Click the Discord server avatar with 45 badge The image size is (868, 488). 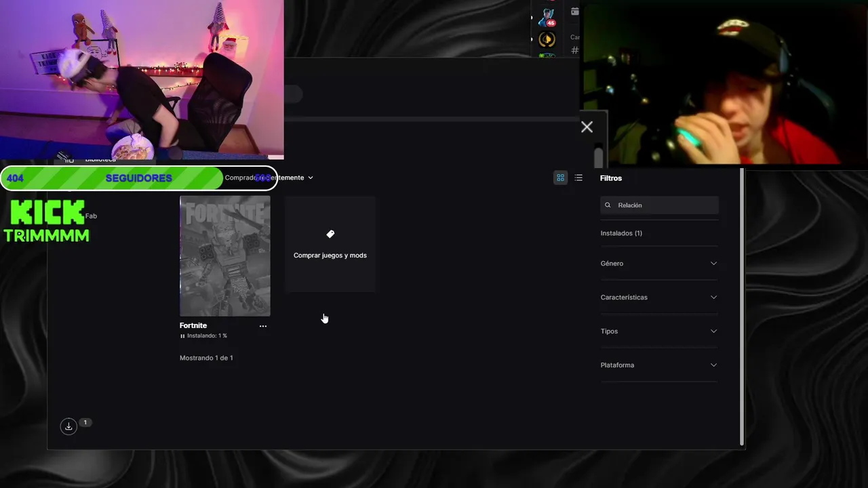pos(548,17)
